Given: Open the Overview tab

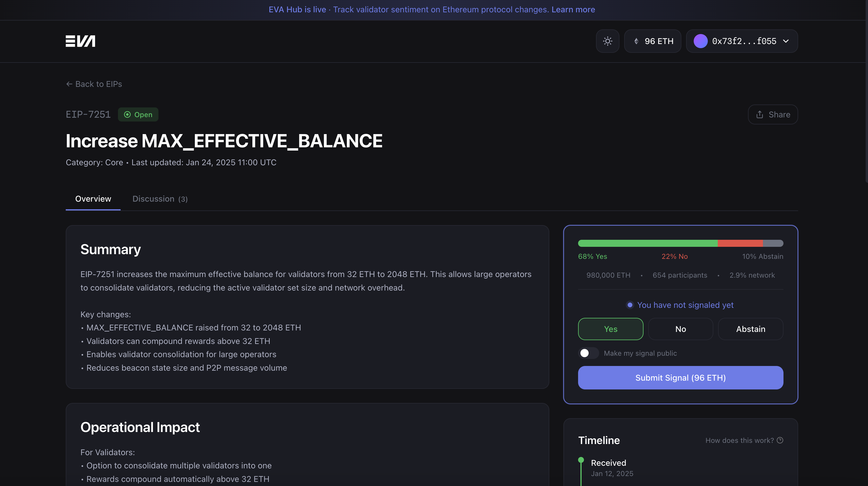Looking at the screenshot, I should click(x=93, y=199).
